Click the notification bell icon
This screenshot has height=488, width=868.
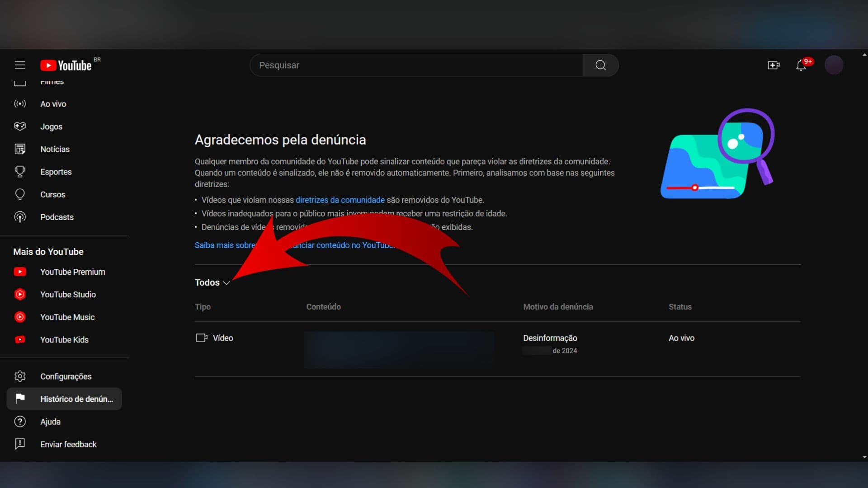(x=801, y=65)
